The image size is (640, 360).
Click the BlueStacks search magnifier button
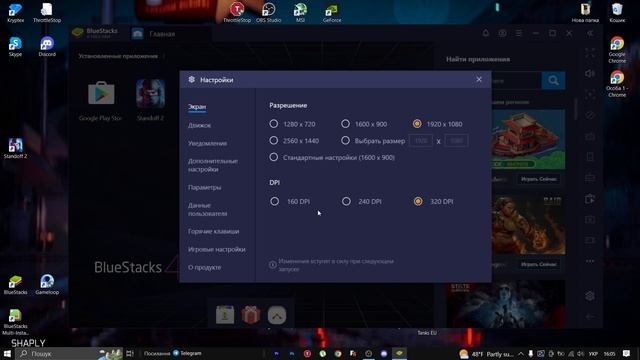pyautogui.click(x=553, y=80)
